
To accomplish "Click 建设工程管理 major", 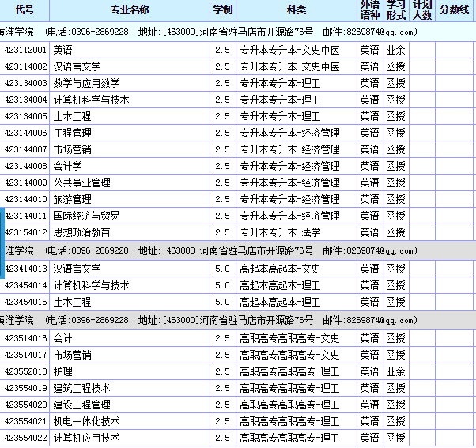I will tap(81, 405).
